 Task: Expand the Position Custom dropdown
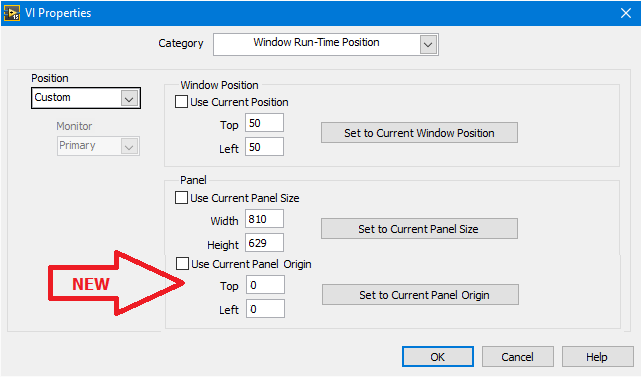129,99
